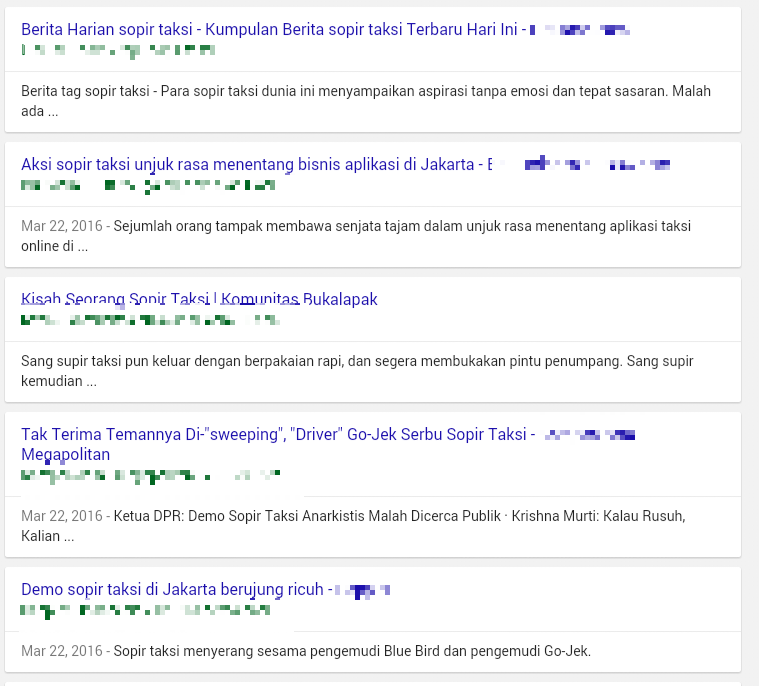Click the green URL under Aksi sopir taksi result

pyautogui.click(x=148, y=185)
